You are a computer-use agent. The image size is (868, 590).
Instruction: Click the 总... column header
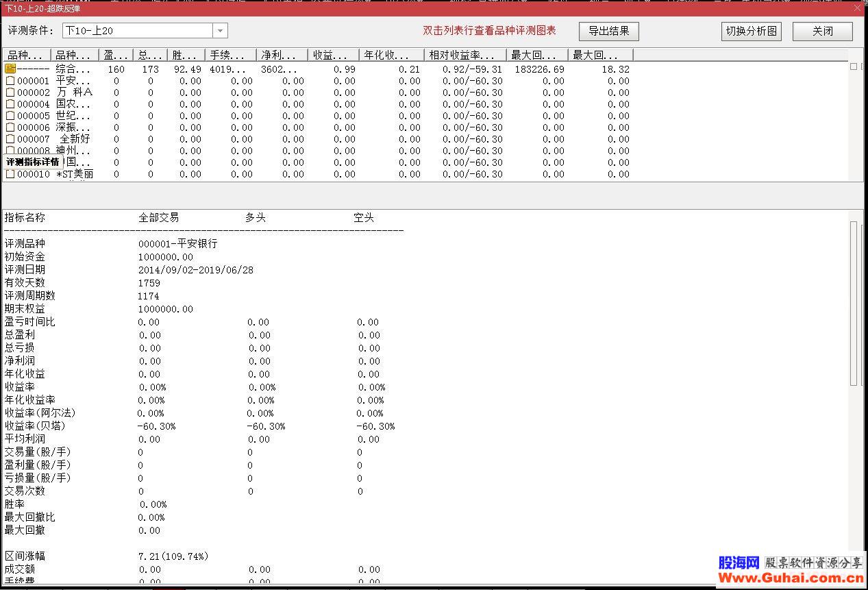[x=150, y=55]
